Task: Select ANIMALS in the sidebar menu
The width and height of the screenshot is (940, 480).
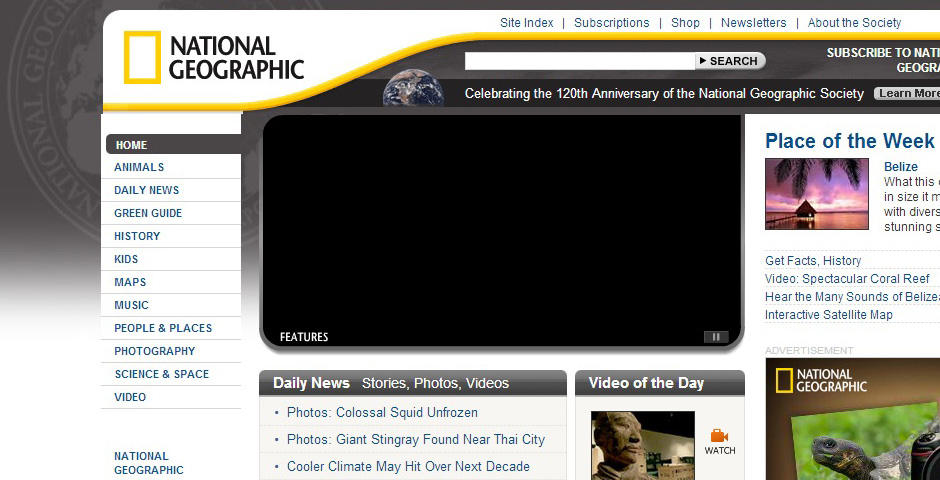Action: pos(139,167)
